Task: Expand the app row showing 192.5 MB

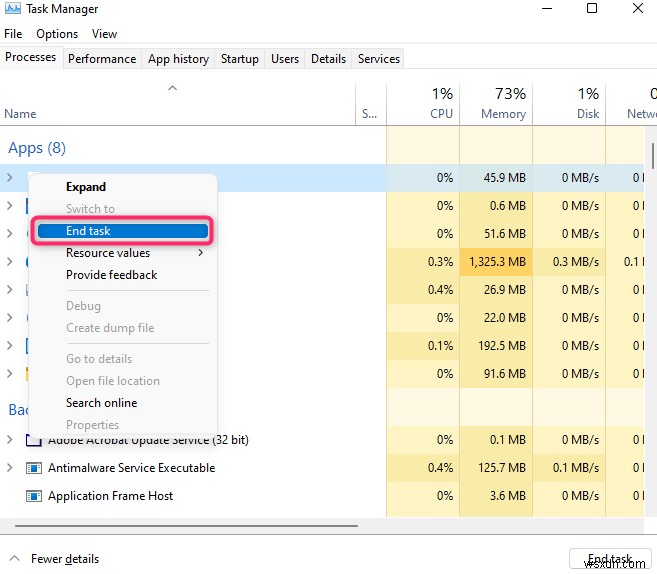Action: tap(10, 346)
